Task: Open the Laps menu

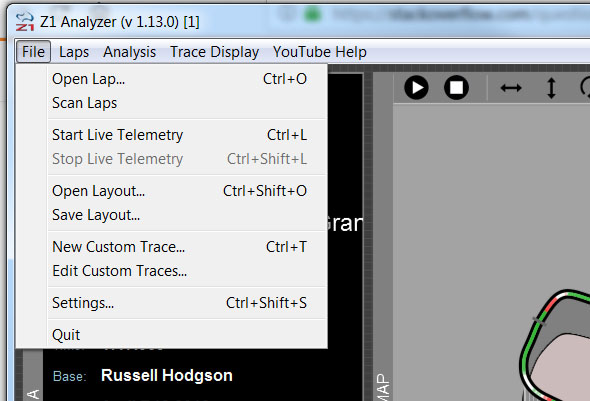Action: coord(74,52)
